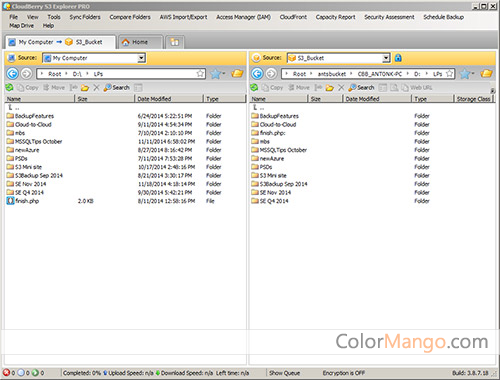Screen dimensions: 500x380
Task: Open the My Computer source dropdown
Action: tap(141, 58)
